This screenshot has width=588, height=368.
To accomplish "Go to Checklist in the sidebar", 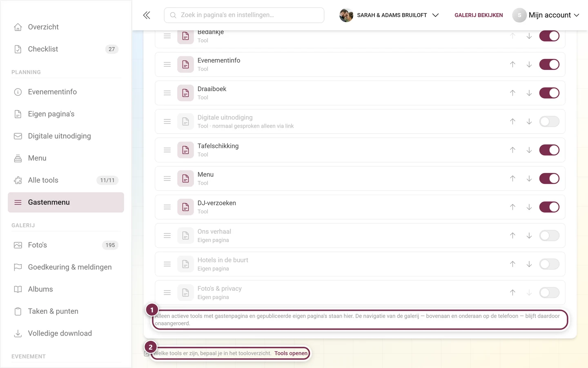I will click(66, 49).
